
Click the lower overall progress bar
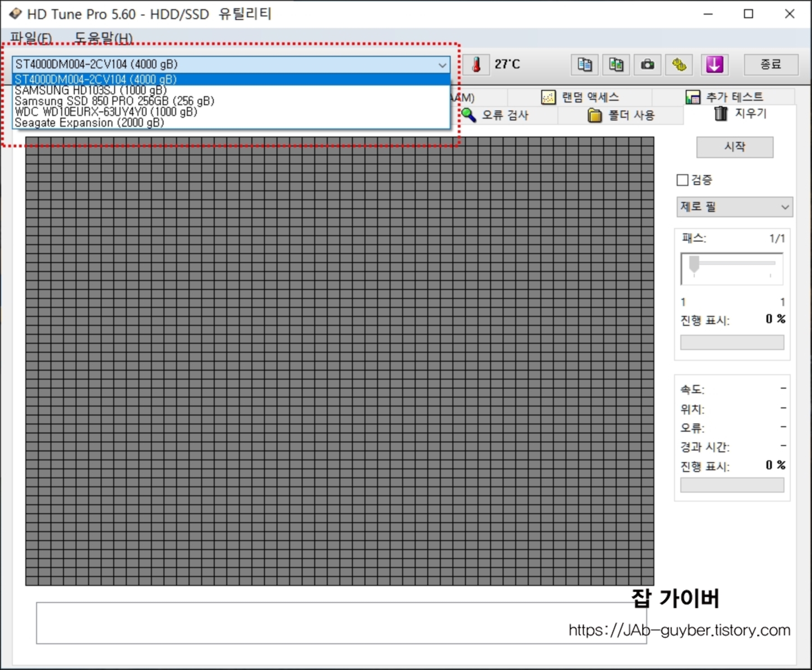click(732, 485)
